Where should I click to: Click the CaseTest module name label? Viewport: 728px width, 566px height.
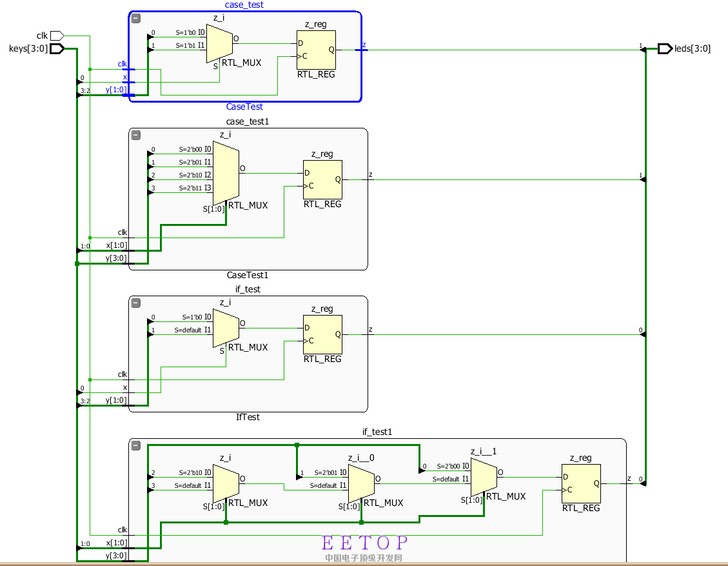[244, 106]
